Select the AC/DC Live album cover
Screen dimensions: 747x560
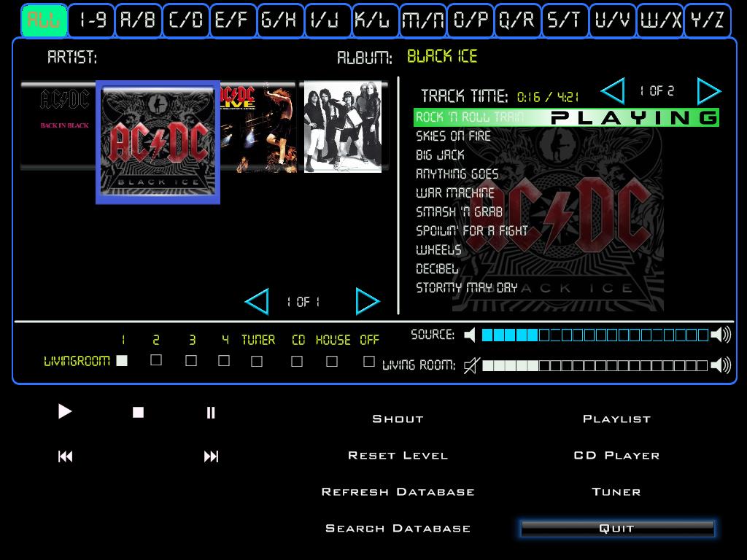259,126
